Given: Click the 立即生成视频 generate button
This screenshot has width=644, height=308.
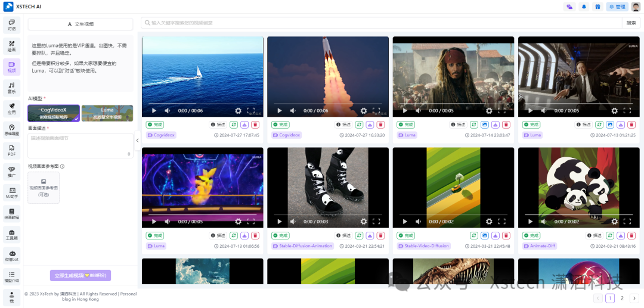Looking at the screenshot, I should (80, 275).
